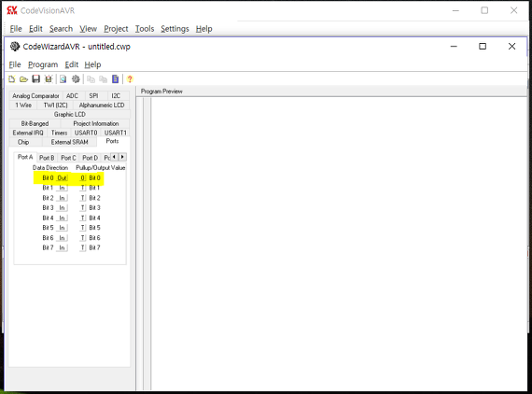Click the CodeWizardAVR gear title icon
532x394 pixels.
pyautogui.click(x=15, y=46)
